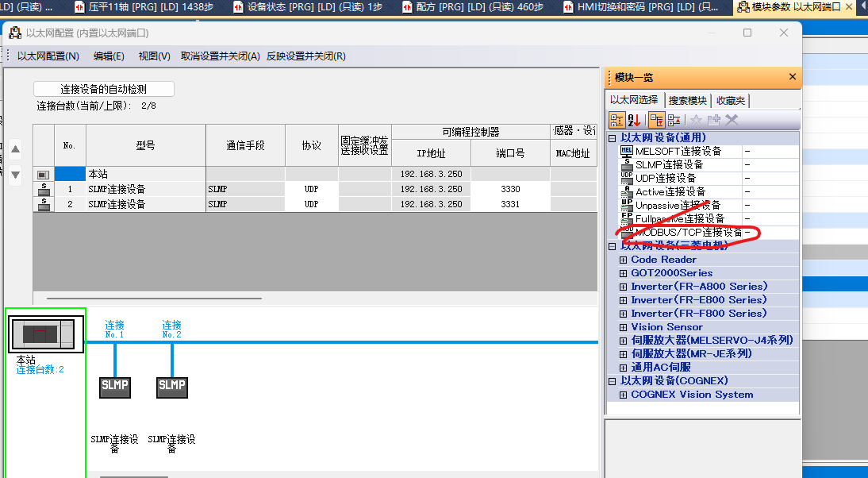Screen dimensions: 868x478
Task: Click 反映设置并关闭(R) to apply settings
Action: [x=306, y=56]
